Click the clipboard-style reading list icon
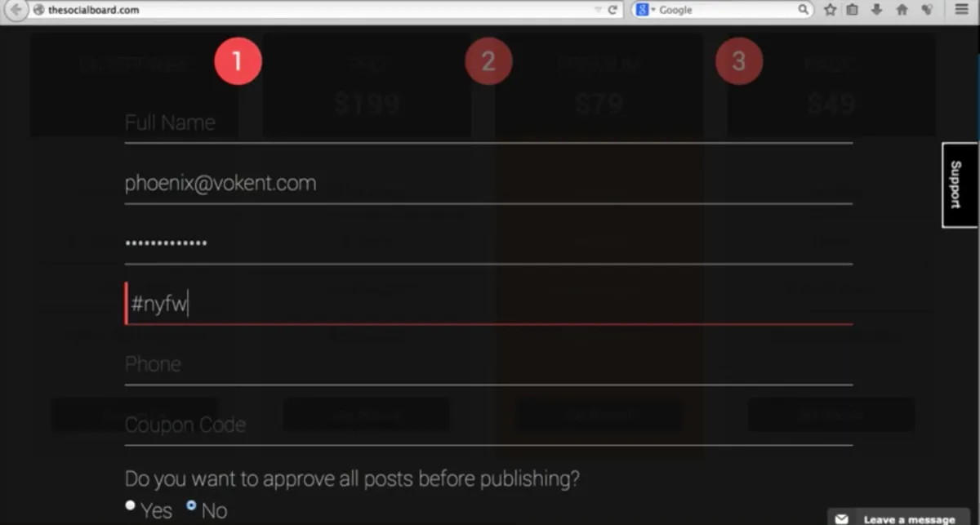 click(852, 10)
